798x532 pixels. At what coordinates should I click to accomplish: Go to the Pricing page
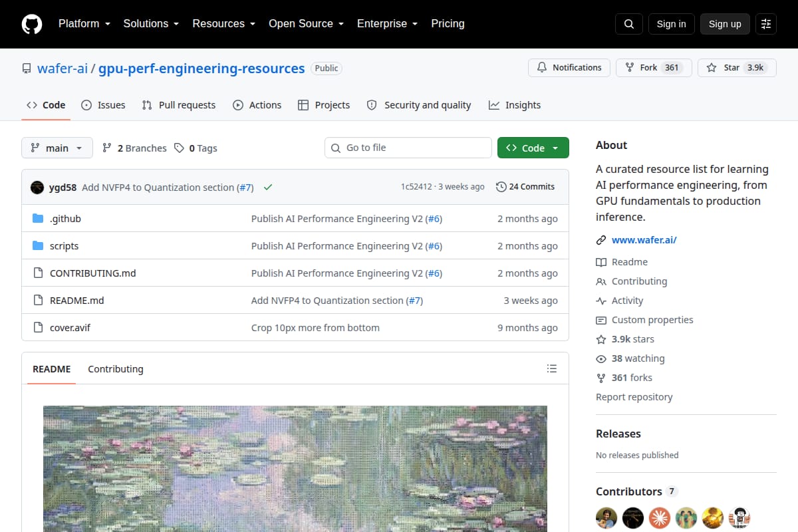[448, 24]
